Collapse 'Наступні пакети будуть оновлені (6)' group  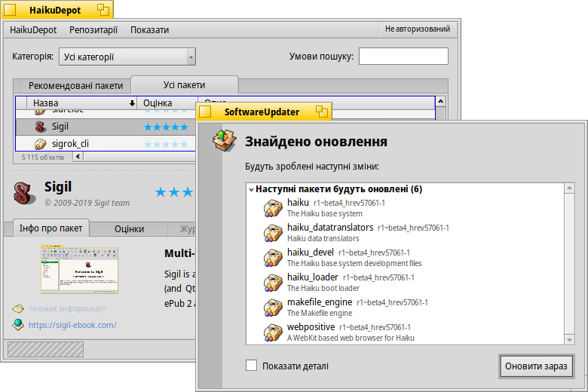click(251, 189)
